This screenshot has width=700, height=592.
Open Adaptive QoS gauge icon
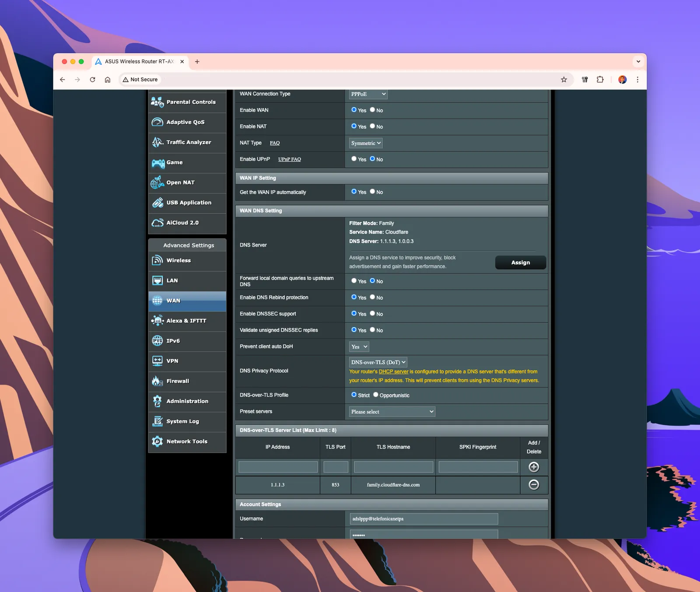pos(157,122)
